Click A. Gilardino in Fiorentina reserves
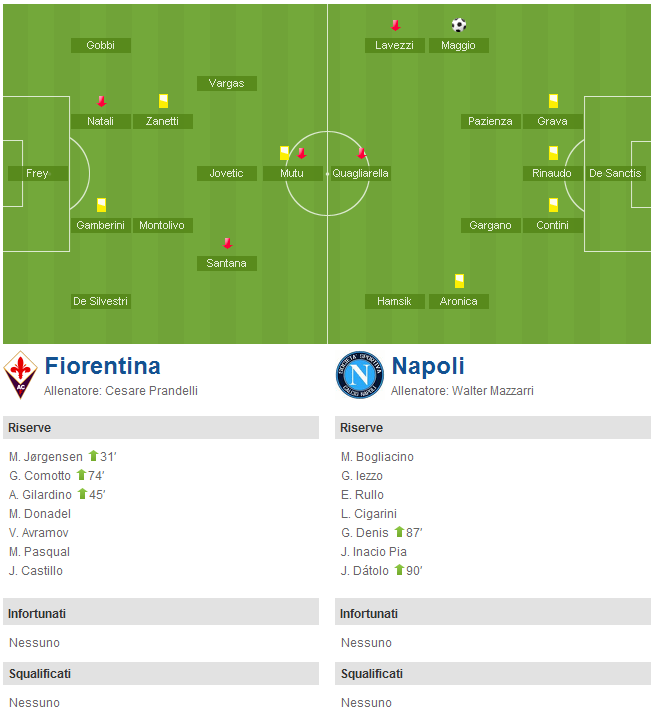 point(41,495)
